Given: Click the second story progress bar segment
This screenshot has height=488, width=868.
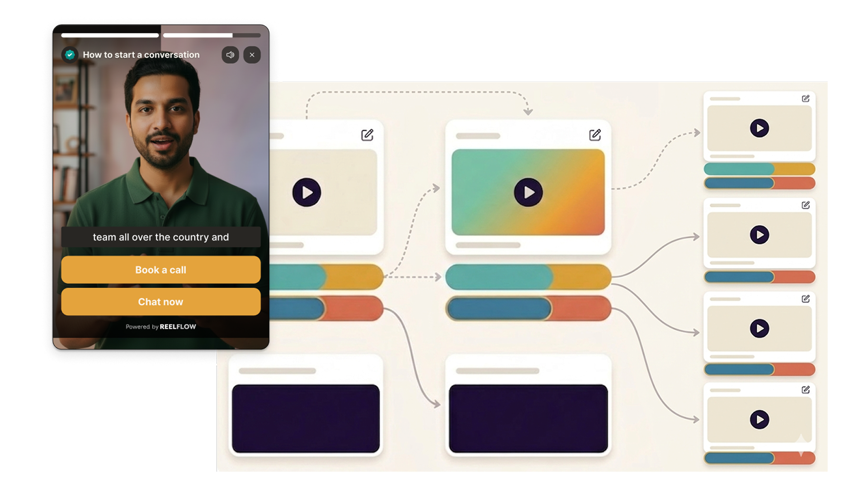Looking at the screenshot, I should pyautogui.click(x=212, y=35).
